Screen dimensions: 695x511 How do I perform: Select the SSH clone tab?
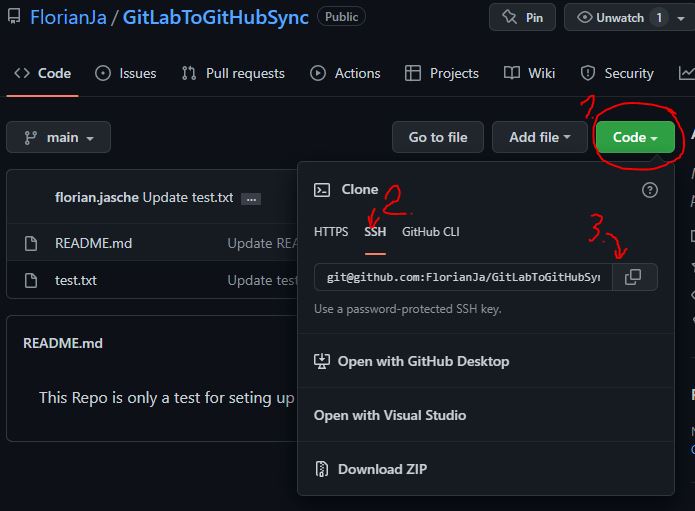pyautogui.click(x=375, y=232)
